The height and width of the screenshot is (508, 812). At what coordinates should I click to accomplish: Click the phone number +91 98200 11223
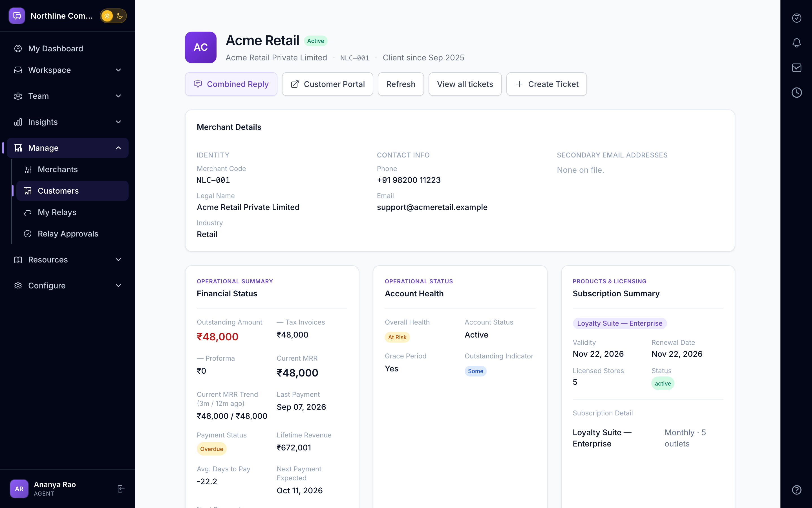[x=409, y=180]
